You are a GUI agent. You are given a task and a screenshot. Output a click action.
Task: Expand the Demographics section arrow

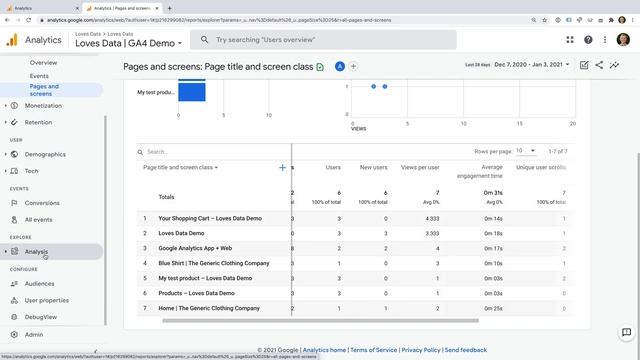pos(6,154)
